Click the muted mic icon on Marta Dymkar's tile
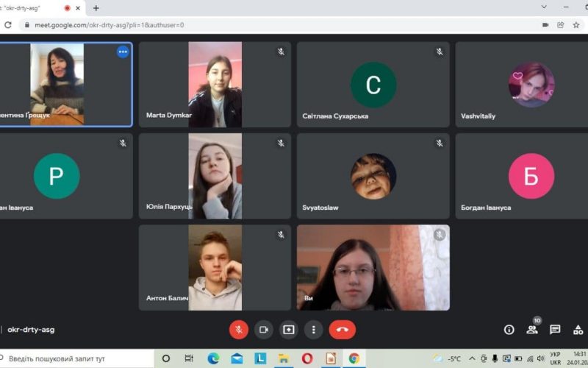The image size is (588, 368). 281,52
